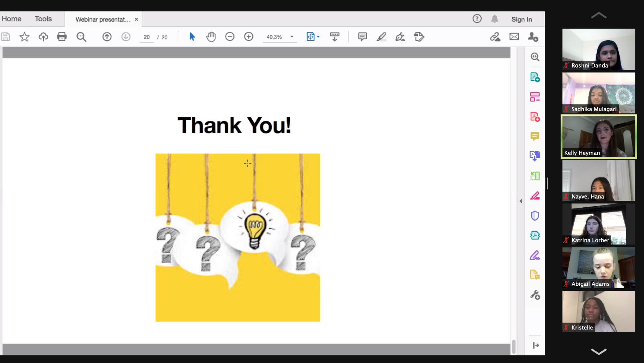Select Kelly Heyman's video thumbnail
The width and height of the screenshot is (644, 363).
(599, 137)
